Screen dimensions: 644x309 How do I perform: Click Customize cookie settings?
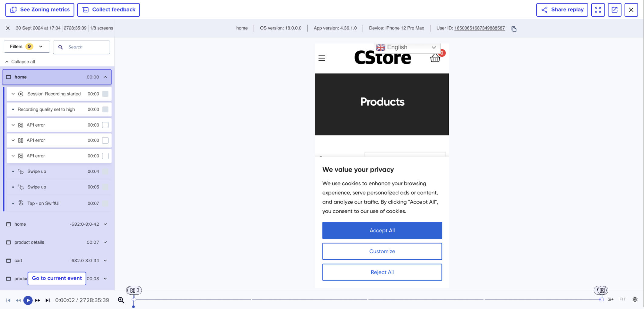[382, 251]
